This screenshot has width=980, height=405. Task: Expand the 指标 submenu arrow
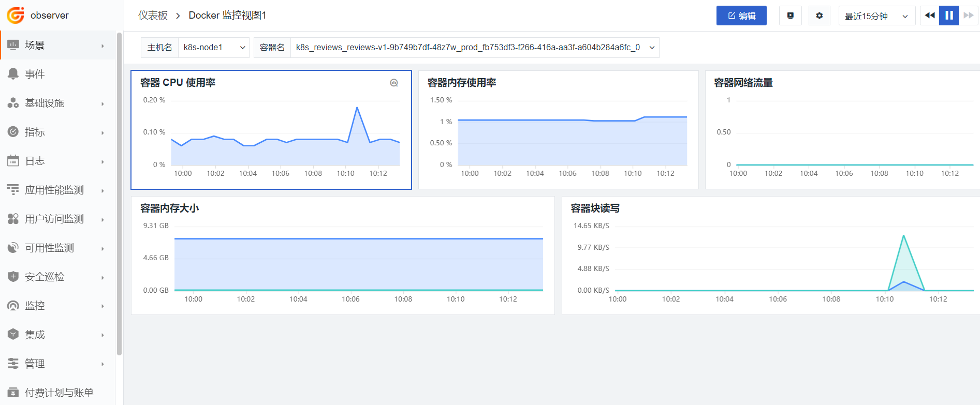pyautogui.click(x=103, y=133)
